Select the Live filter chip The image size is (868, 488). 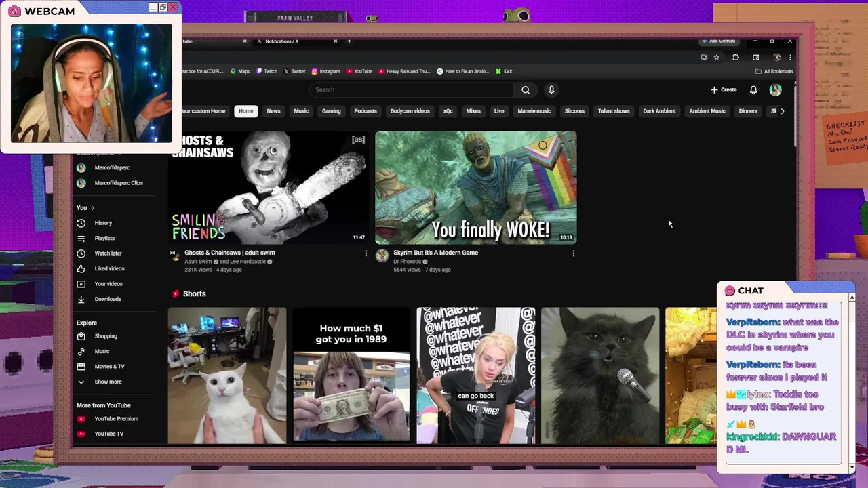point(499,111)
